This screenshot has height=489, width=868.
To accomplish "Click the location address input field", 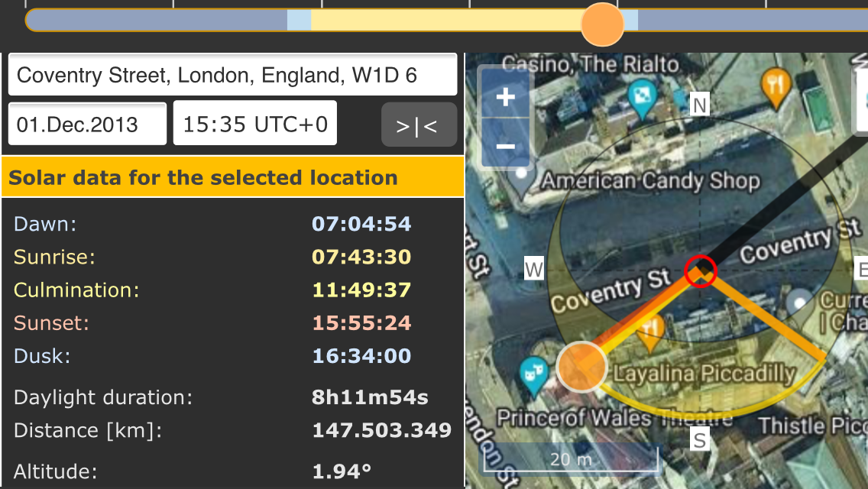I will pyautogui.click(x=232, y=75).
